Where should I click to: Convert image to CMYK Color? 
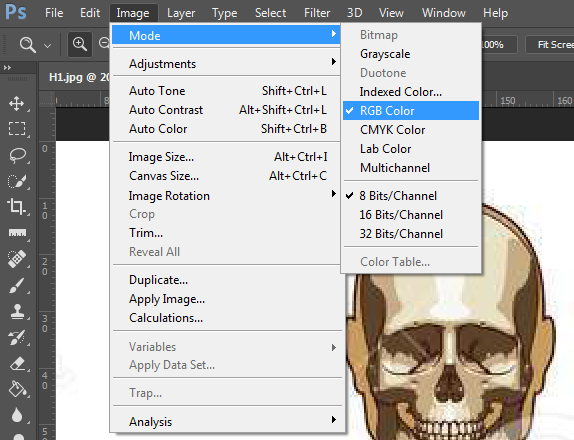point(411,130)
